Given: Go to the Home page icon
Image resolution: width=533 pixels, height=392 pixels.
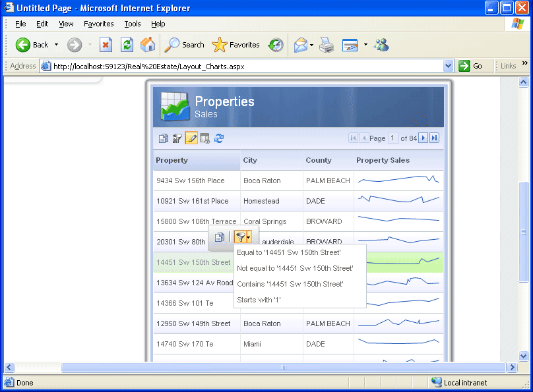Looking at the screenshot, I should (148, 45).
